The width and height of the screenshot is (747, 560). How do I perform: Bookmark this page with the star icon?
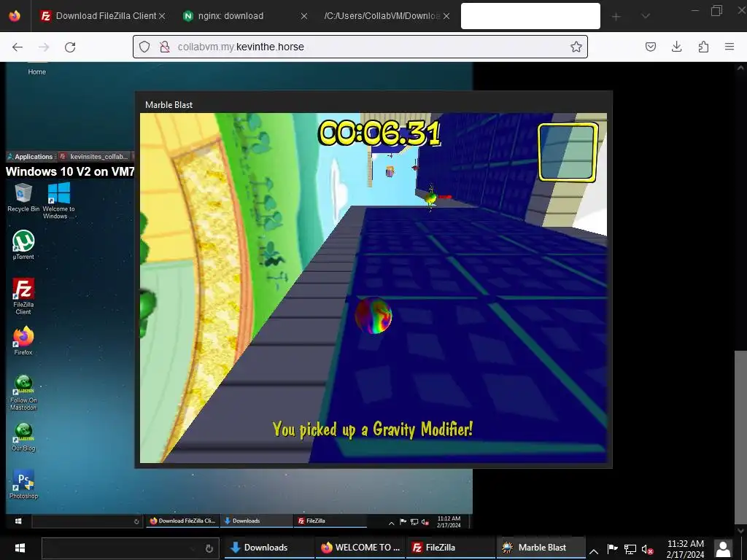[576, 47]
